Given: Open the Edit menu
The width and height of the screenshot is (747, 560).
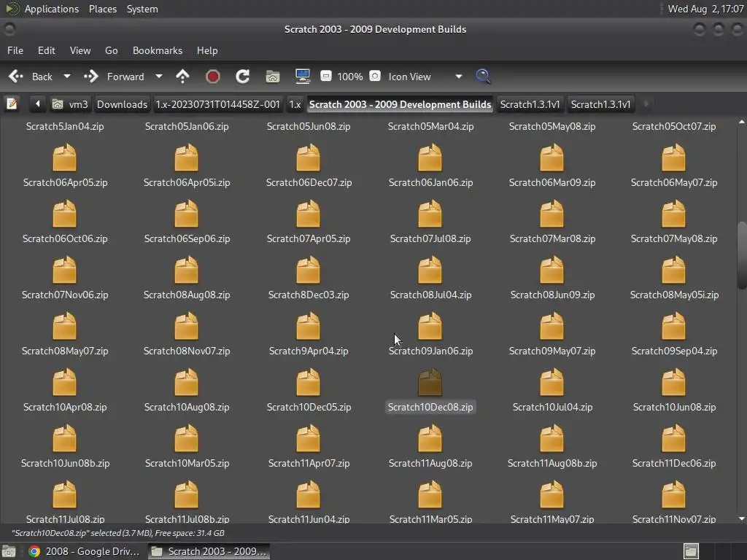Looking at the screenshot, I should tap(46, 50).
